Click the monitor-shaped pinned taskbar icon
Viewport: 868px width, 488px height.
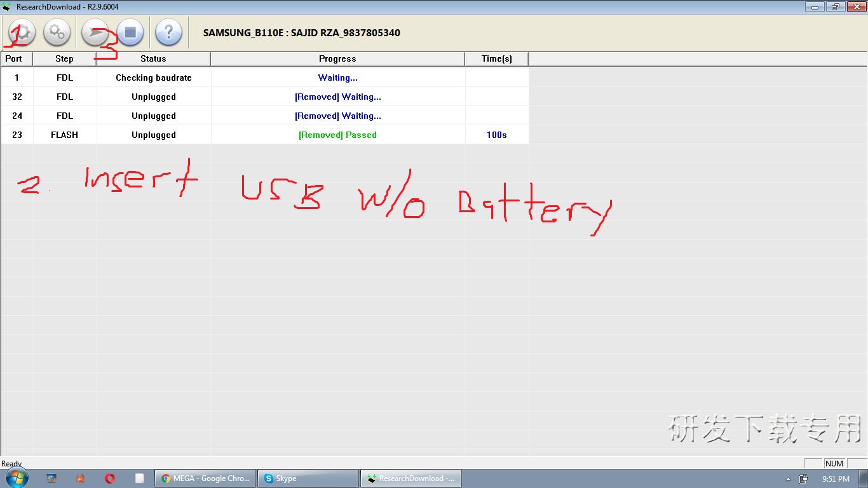pyautogui.click(x=51, y=478)
